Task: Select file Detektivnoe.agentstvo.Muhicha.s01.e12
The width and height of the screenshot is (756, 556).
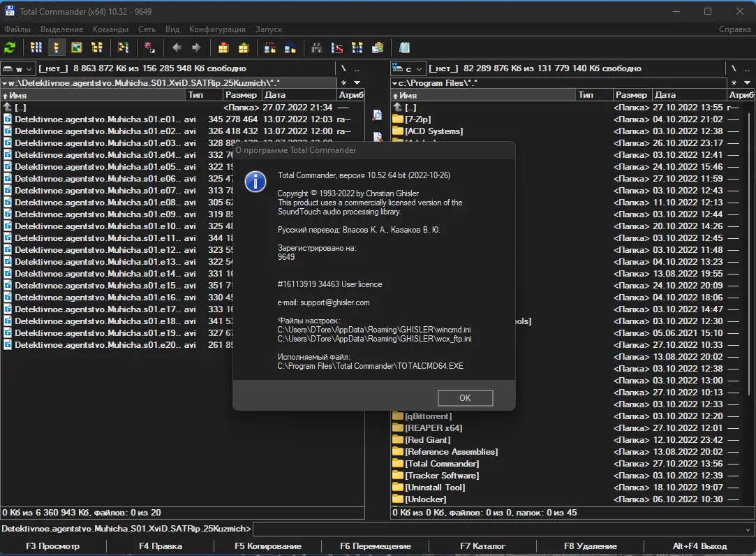Action: click(x=118, y=249)
